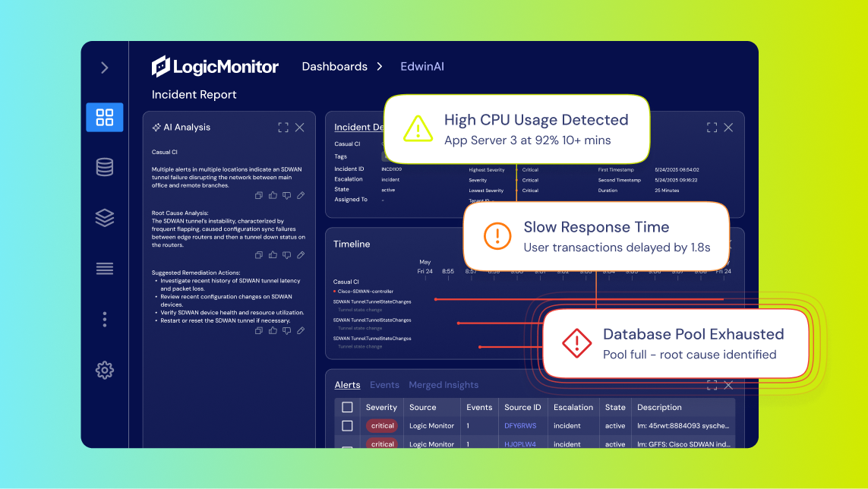Copy the Root Cause Analysis text
This screenshot has height=489, width=868.
pos(258,255)
